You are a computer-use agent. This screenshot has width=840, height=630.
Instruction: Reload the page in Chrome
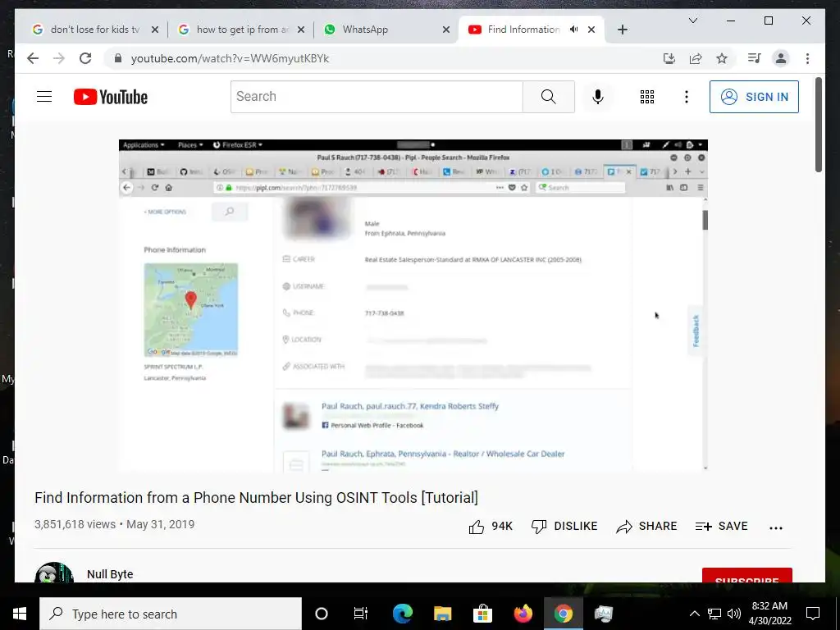(x=85, y=58)
